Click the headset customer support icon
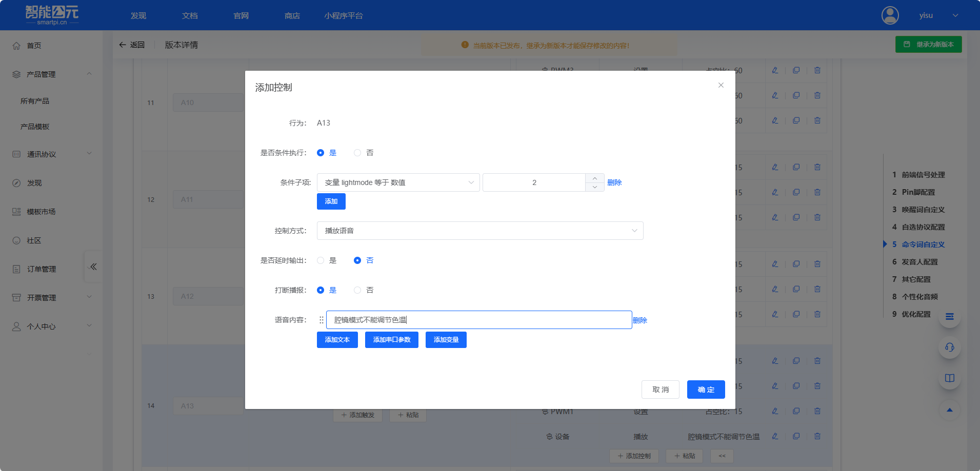 [949, 347]
